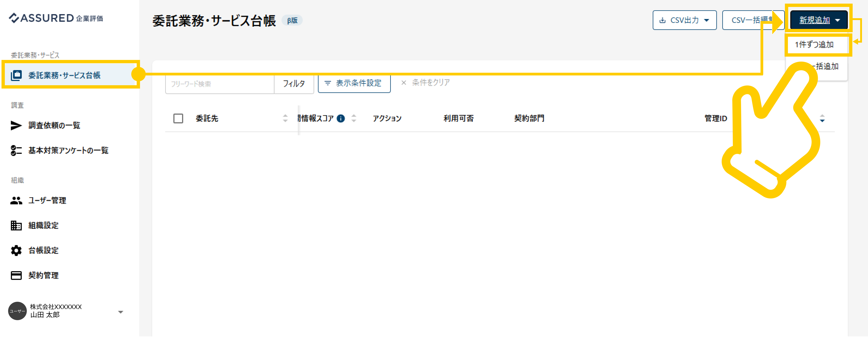868x337 pixels.
Task: Click the 組織設定 building icon
Action: pos(16,225)
